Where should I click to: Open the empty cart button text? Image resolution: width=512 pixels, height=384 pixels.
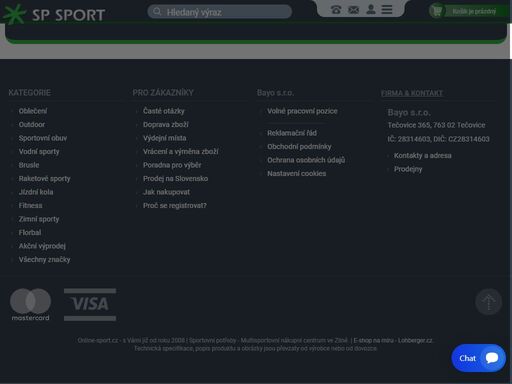click(x=474, y=11)
